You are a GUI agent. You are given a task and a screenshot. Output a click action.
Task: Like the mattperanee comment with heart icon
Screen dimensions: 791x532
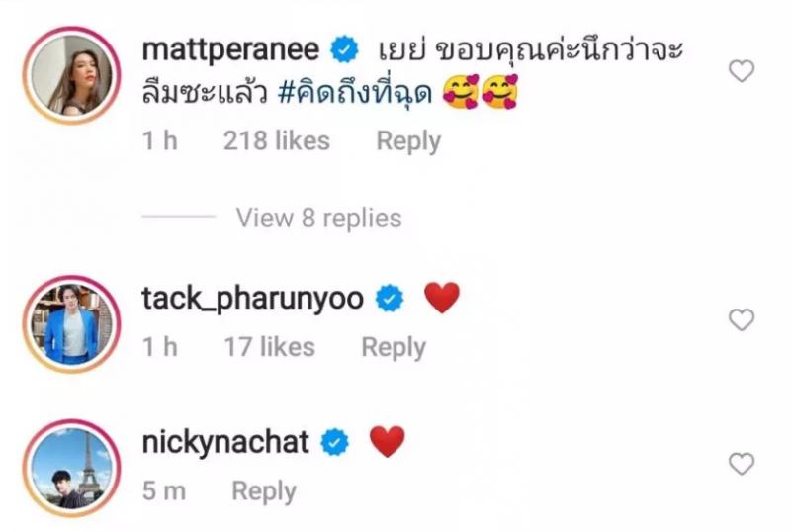(x=741, y=70)
